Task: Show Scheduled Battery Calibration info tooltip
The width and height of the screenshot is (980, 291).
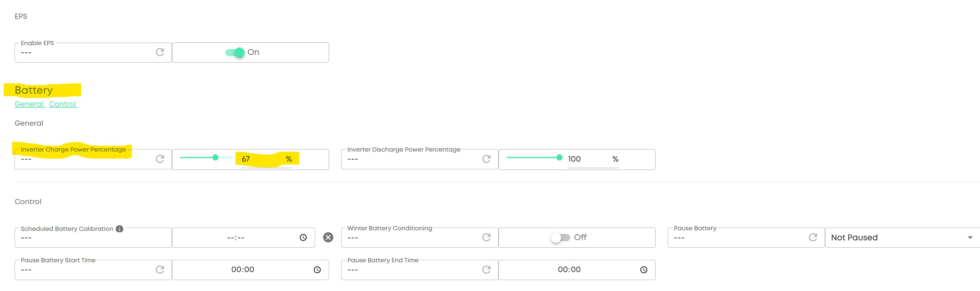Action: pyautogui.click(x=120, y=228)
